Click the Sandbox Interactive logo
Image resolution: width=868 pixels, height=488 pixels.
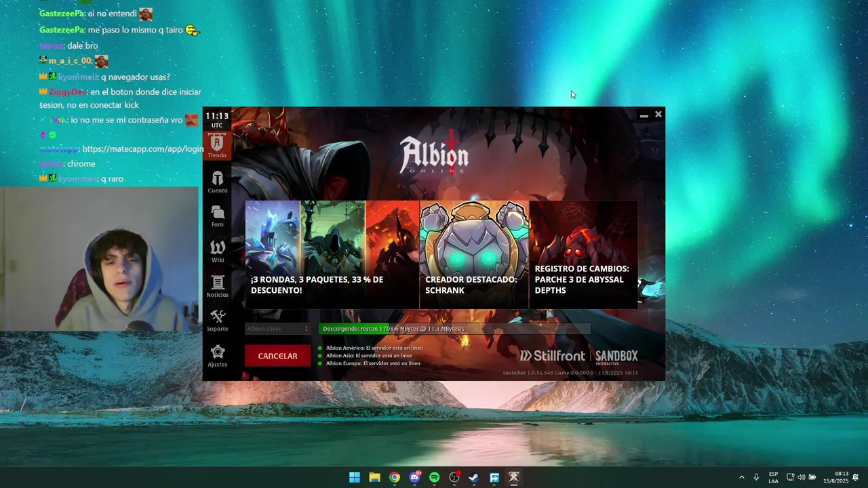(x=616, y=357)
